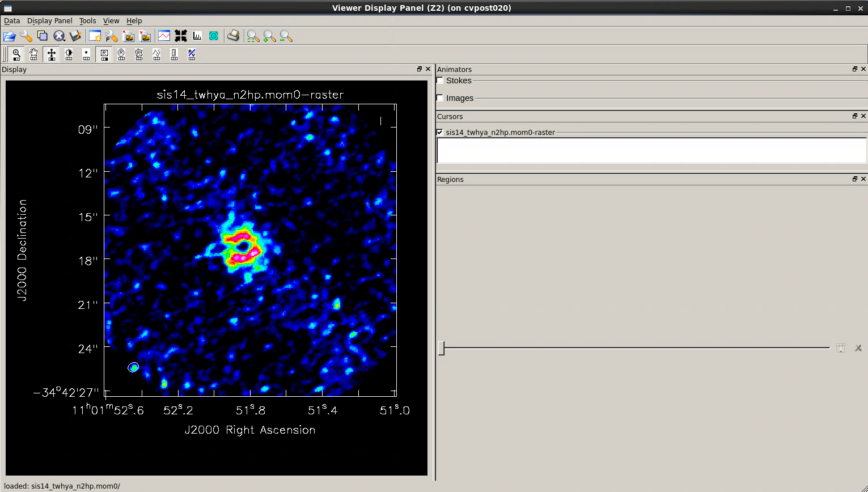Open data with the folder icon
This screenshot has height=492, width=868.
[x=9, y=36]
